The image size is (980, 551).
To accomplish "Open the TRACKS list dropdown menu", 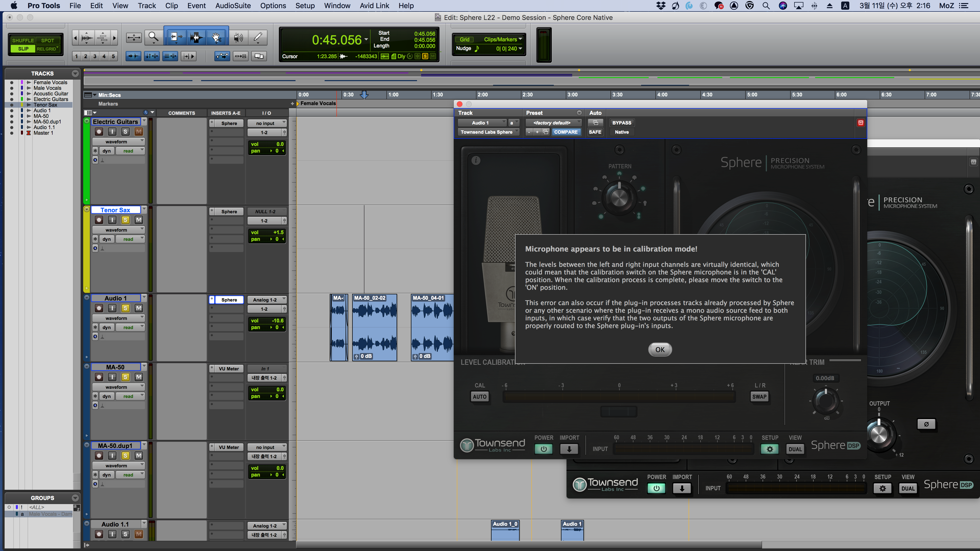I will tap(75, 73).
